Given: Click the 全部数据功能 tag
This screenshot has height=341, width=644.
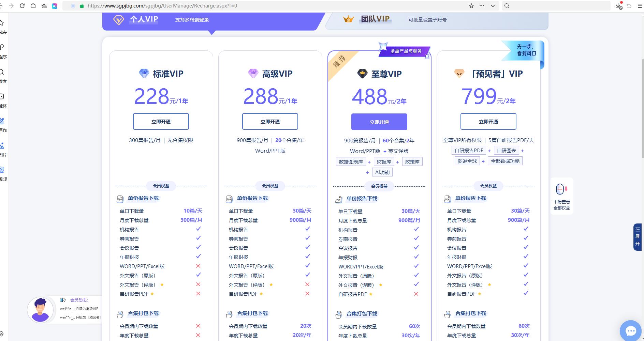Looking at the screenshot, I should click(505, 161).
